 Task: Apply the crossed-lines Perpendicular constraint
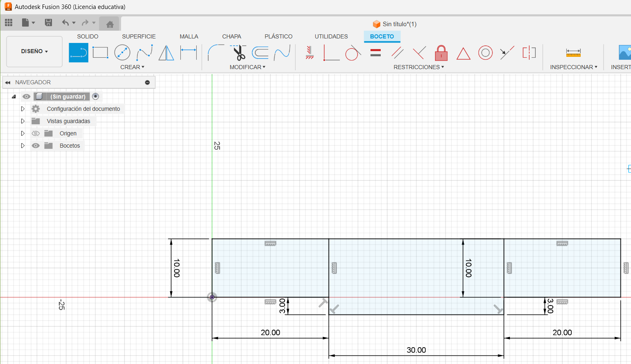point(419,53)
